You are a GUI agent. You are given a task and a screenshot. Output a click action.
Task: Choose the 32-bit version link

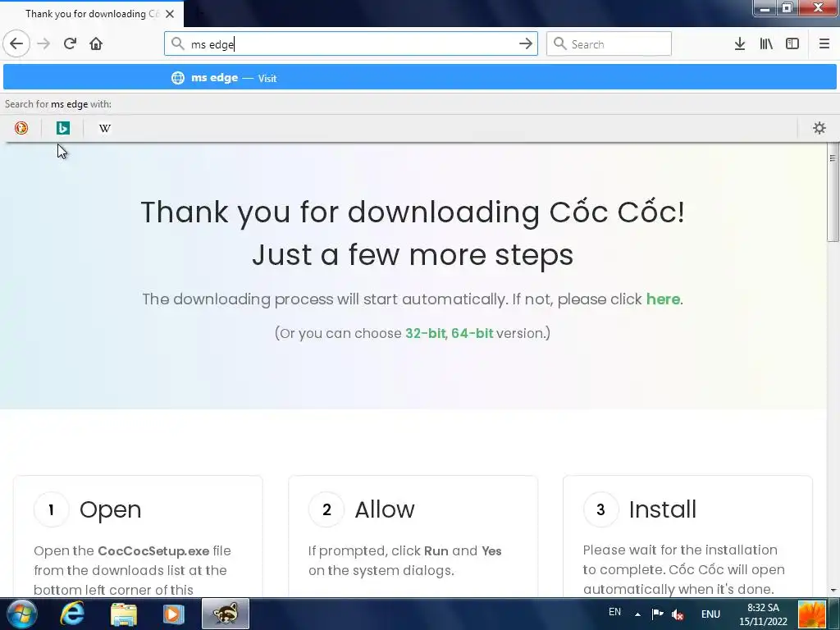point(426,333)
